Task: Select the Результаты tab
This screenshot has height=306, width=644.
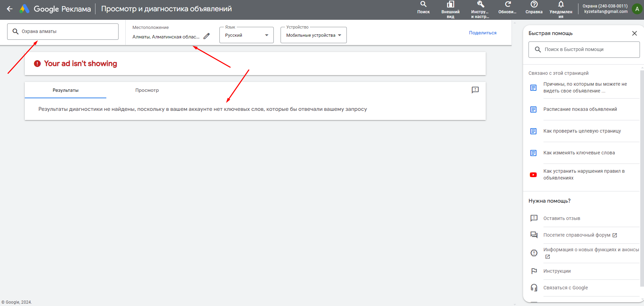Action: click(66, 90)
